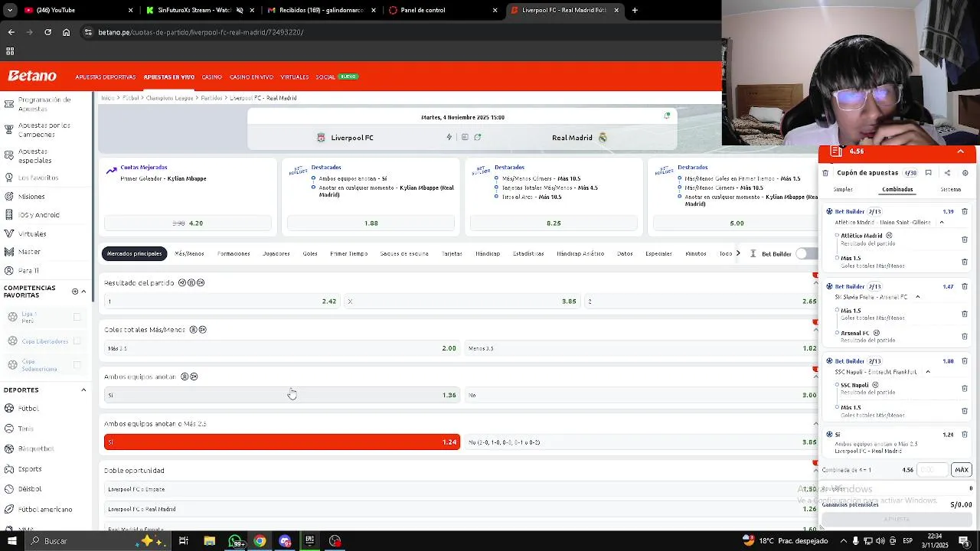Check the Copa Sudamericana favorite checkbox
Viewport: 980px width, 551px height.
(77, 365)
